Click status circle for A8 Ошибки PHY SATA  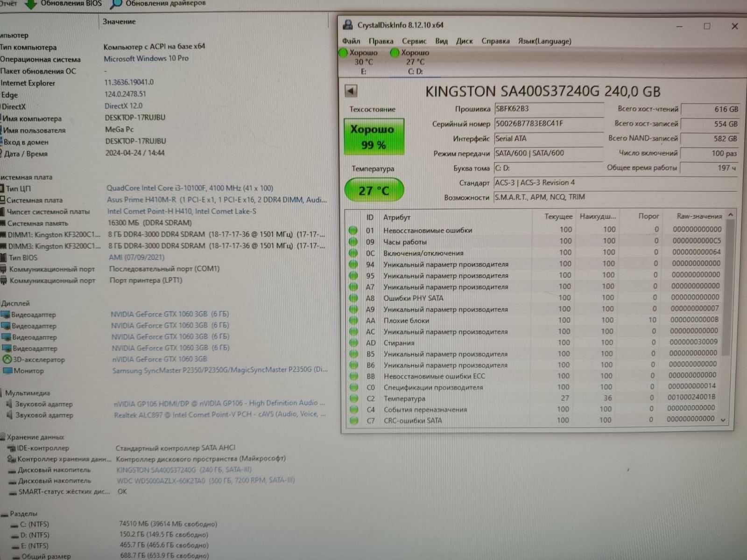(353, 298)
